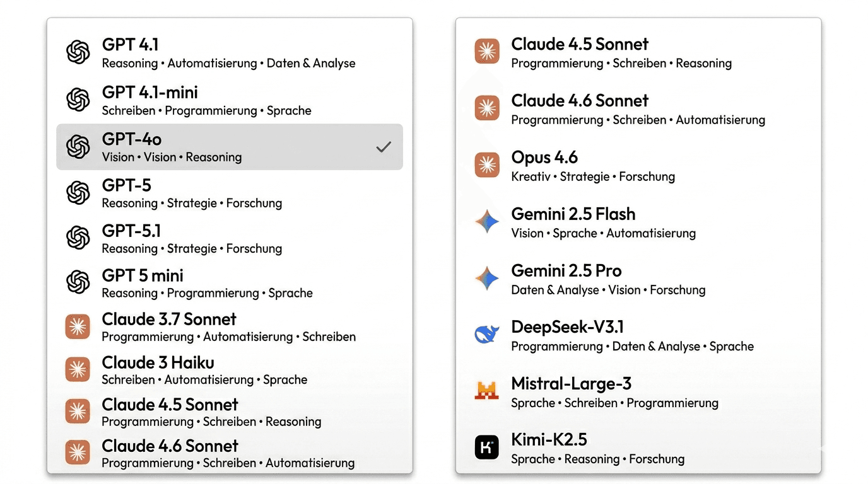Image resolution: width=868 pixels, height=484 pixels.
Task: Click the DeepSeek whale icon
Action: tap(487, 335)
